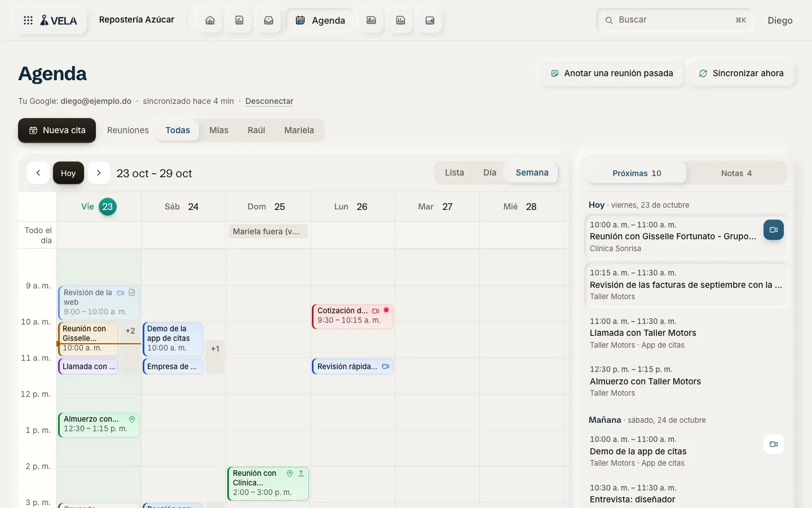The height and width of the screenshot is (508, 812).
Task: Open Mariela fuera all-day event
Action: coord(268,231)
